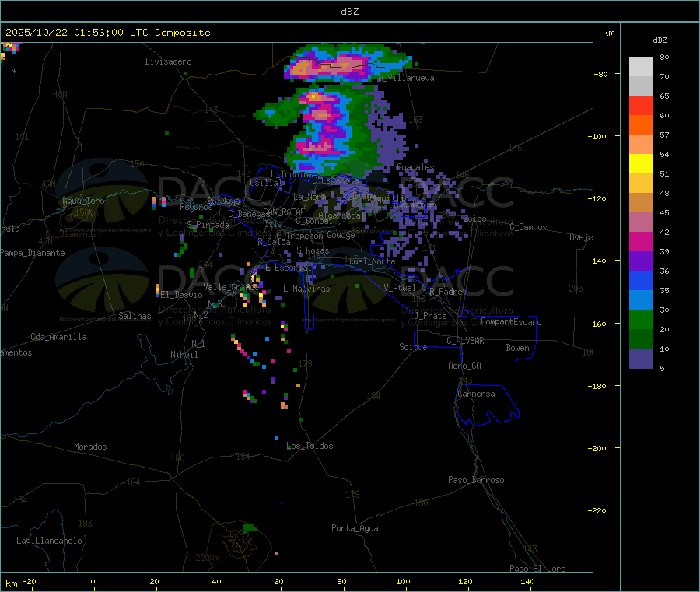Click the SAN_RAFAEL city label
Image resolution: width=700 pixels, height=592 pixels.
[x=285, y=212]
